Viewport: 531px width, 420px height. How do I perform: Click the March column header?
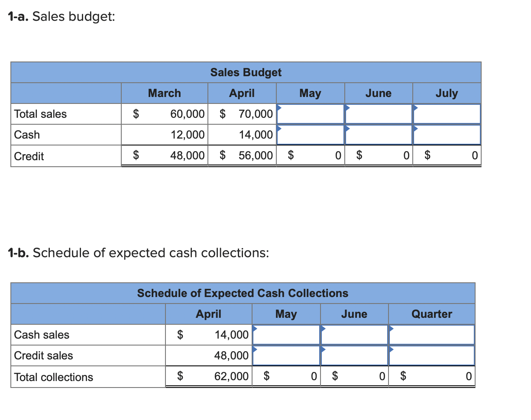point(165,93)
